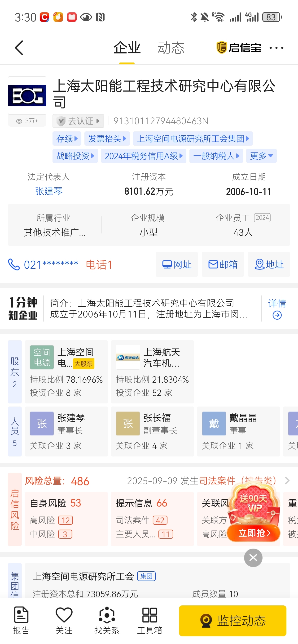This screenshot has width=298, height=644.
Task: Expand the 发票抬头 tag
Action: point(107,139)
